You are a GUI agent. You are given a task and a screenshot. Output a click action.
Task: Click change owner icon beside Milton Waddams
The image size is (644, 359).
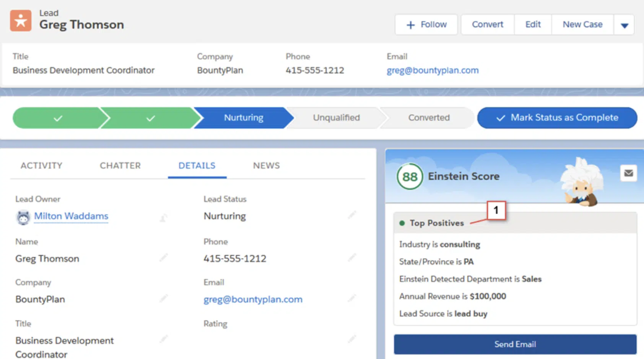coord(163,217)
